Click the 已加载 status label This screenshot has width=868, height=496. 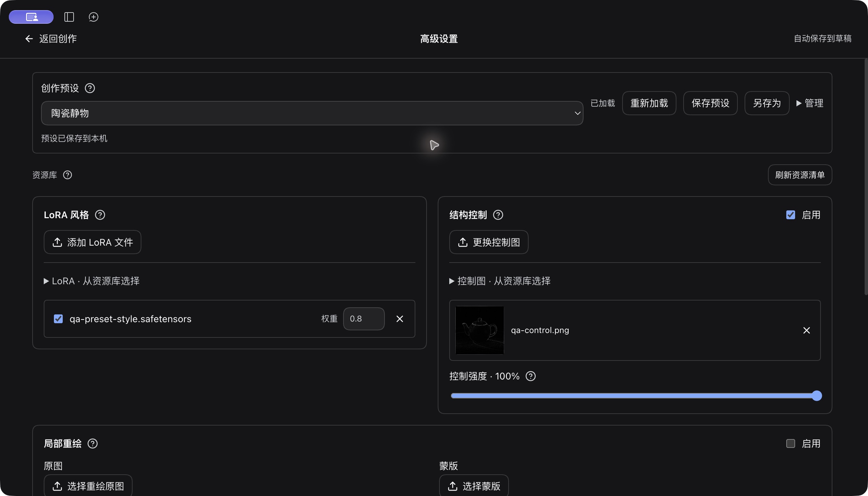point(603,103)
